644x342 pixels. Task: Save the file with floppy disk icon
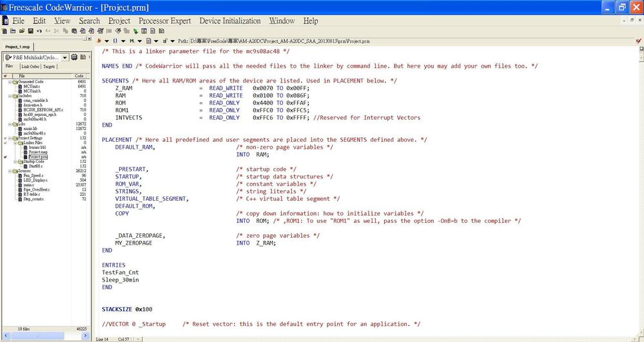click(30, 31)
